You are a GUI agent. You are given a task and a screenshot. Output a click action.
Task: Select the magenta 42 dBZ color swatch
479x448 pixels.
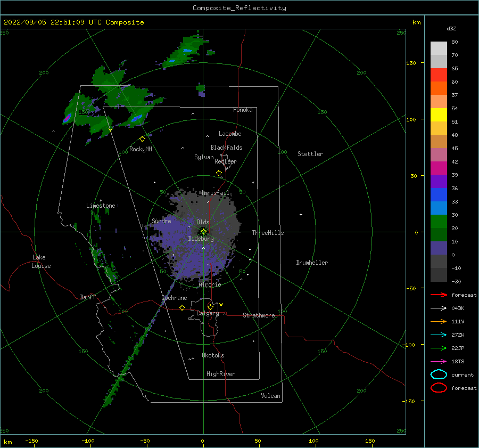click(439, 168)
